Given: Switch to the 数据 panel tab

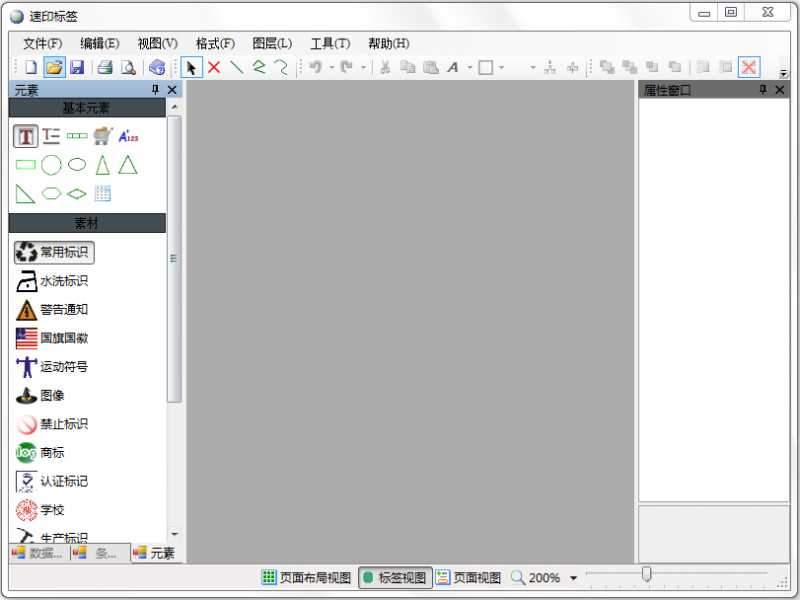Looking at the screenshot, I should pos(38,553).
